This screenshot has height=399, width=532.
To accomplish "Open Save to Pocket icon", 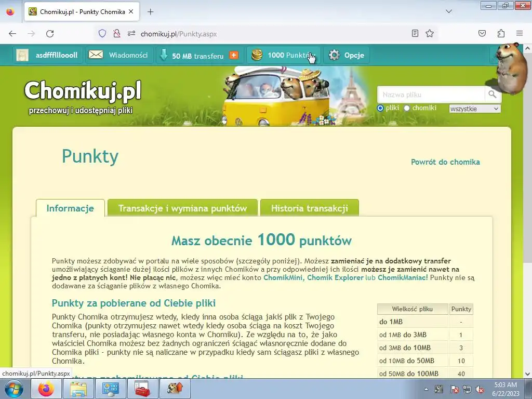I will point(482,33).
